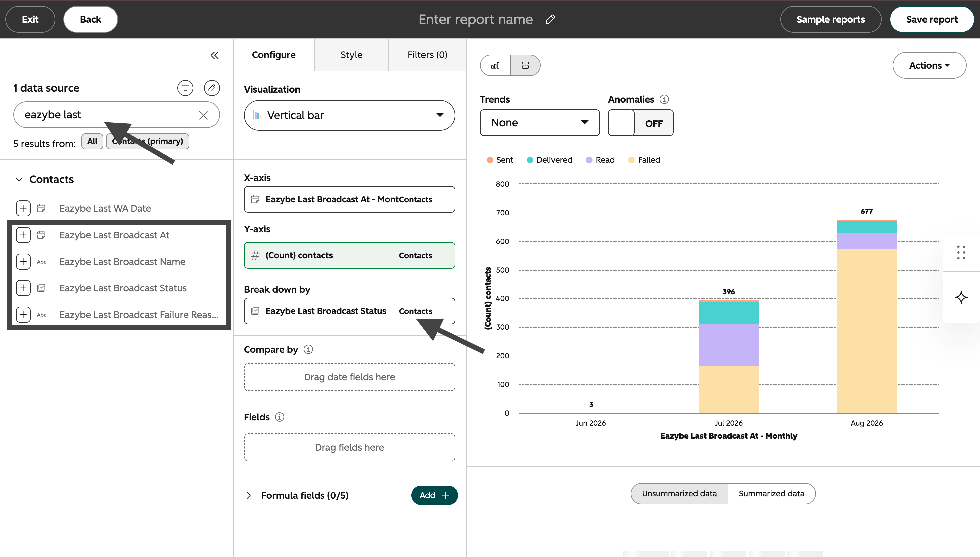The height and width of the screenshot is (557, 980).
Task: Toggle Read series in legend
Action: coord(600,160)
